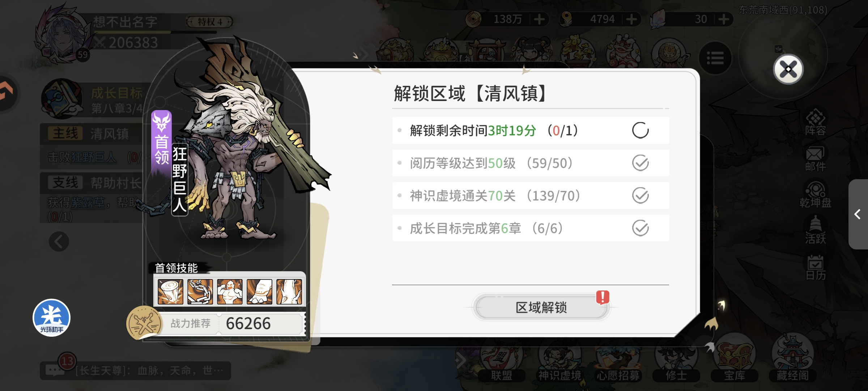Viewport: 868px width, 391px height.
Task: Open the 乾坤盘 icon in the sidebar
Action: [815, 195]
